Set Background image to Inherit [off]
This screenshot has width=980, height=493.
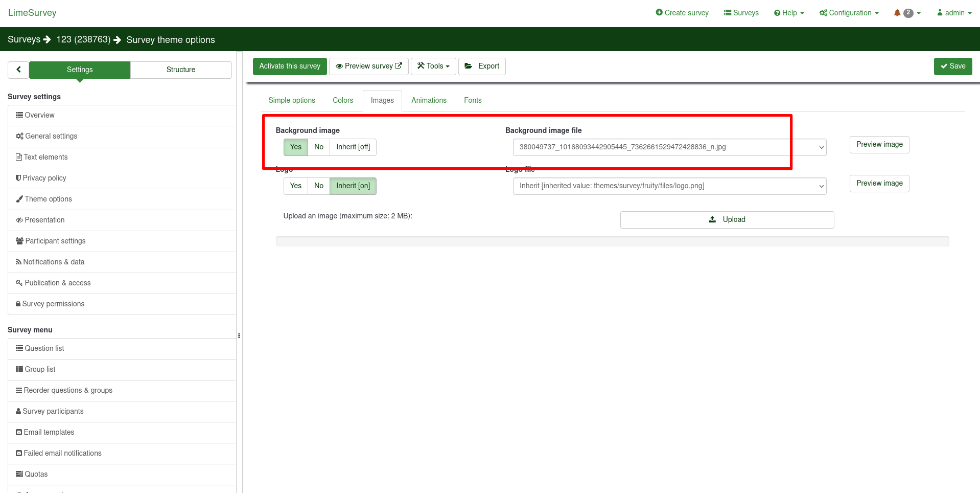[x=353, y=147]
